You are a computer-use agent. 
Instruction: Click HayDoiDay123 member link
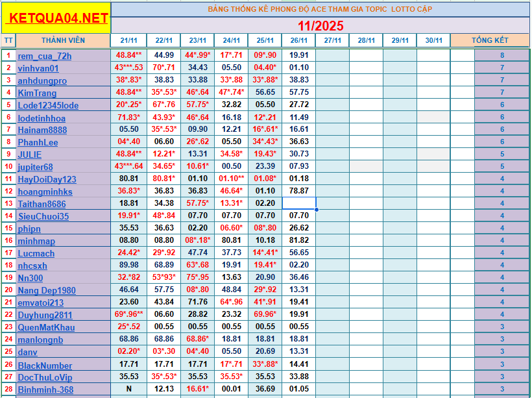(47, 179)
